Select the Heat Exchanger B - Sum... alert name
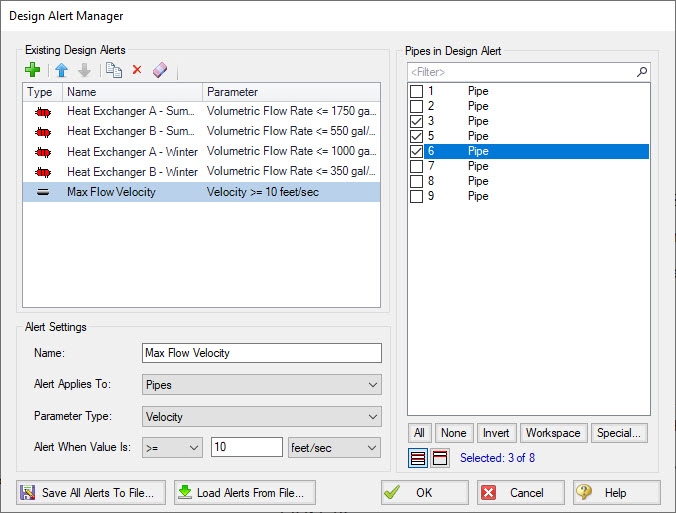Screen dimensions: 676x513 point(131,131)
